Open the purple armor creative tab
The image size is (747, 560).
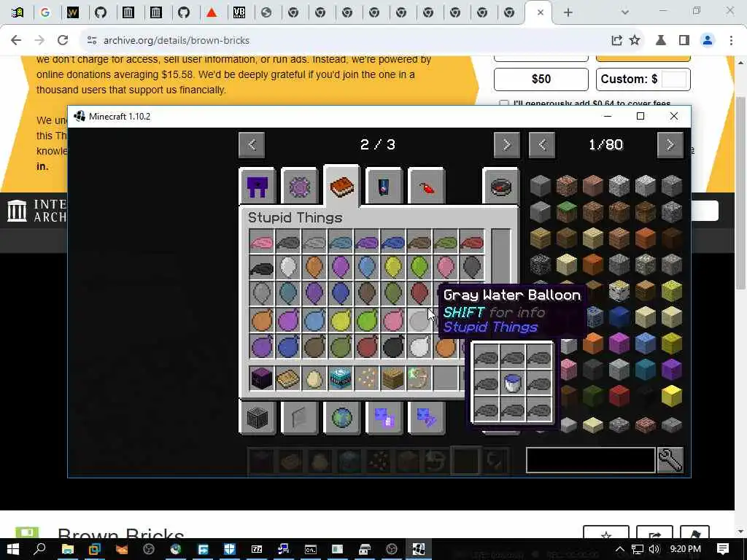pyautogui.click(x=258, y=186)
